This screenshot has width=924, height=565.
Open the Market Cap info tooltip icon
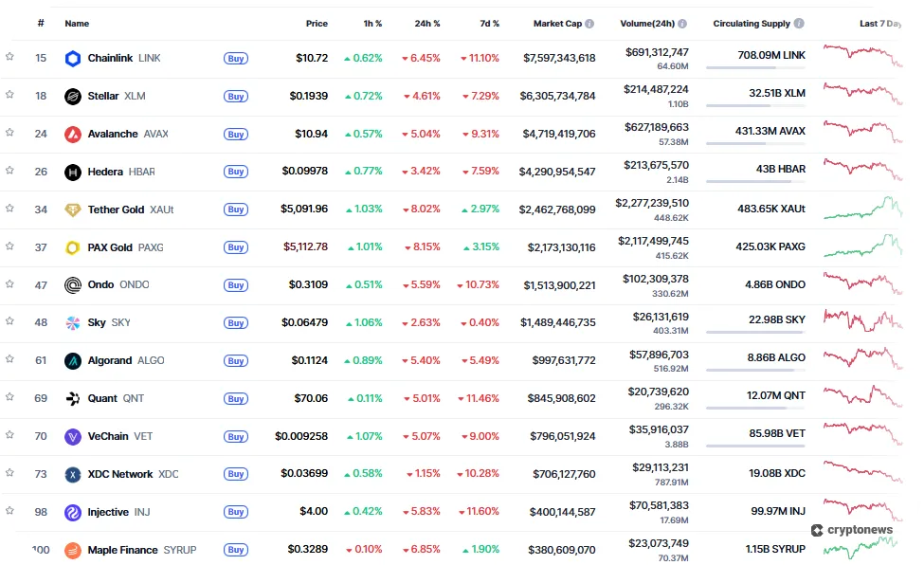point(589,23)
